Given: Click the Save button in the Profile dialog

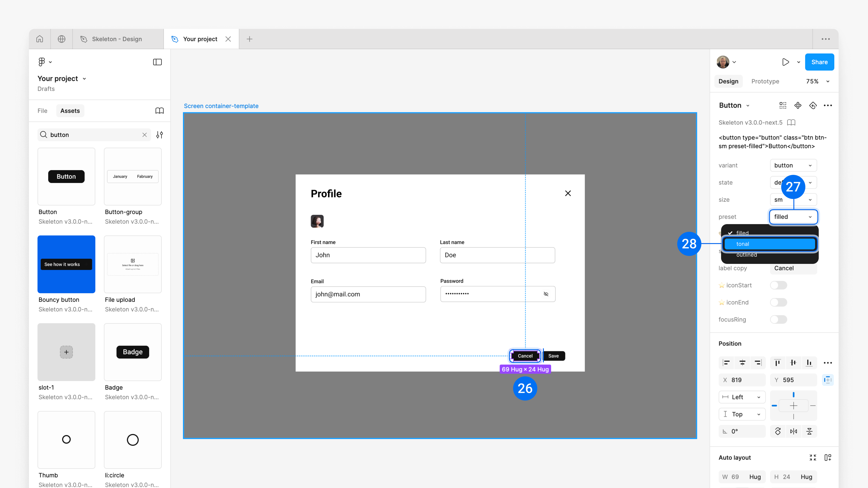Looking at the screenshot, I should (553, 356).
